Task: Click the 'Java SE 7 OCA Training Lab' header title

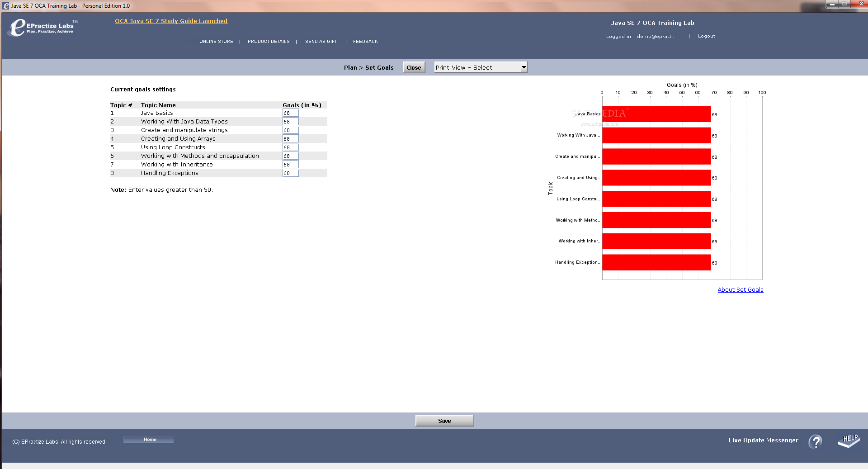Action: pyautogui.click(x=652, y=23)
